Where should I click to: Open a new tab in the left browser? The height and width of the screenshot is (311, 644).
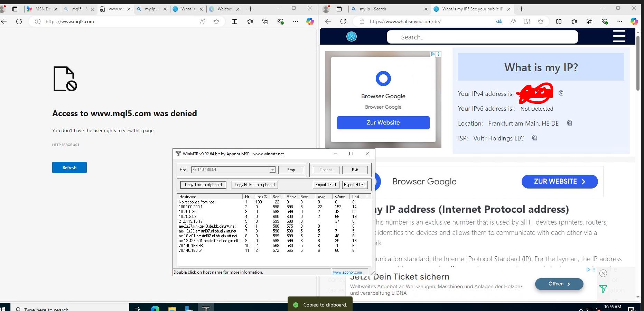251,9
